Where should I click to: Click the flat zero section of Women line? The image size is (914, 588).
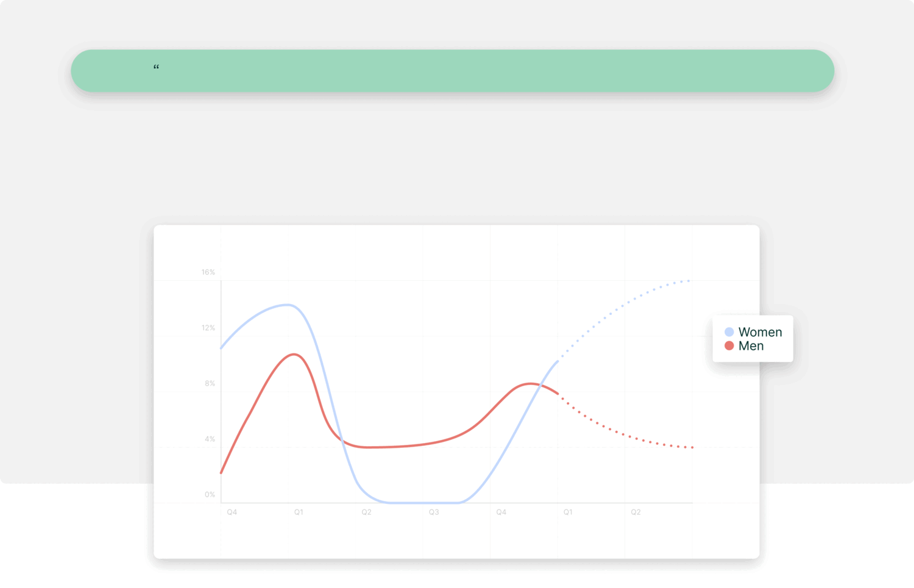[423, 503]
